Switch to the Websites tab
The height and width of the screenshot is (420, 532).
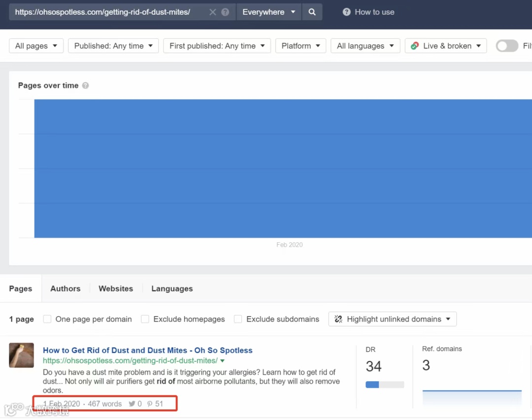pyautogui.click(x=116, y=289)
